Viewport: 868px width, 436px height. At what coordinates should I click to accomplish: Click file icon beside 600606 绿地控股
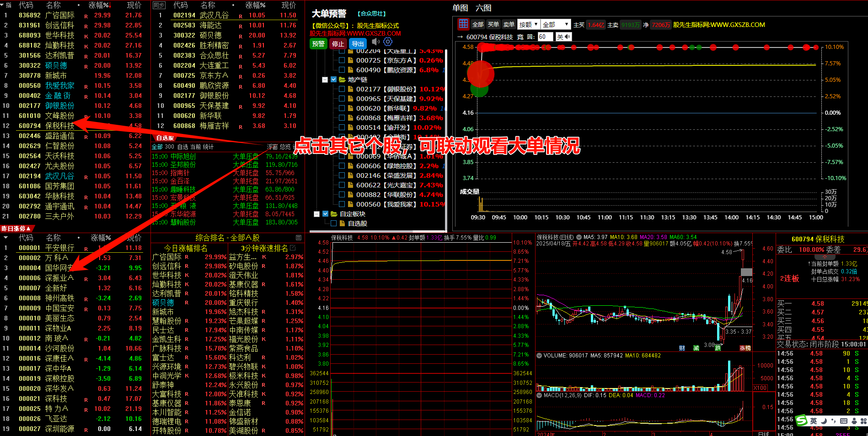point(350,166)
